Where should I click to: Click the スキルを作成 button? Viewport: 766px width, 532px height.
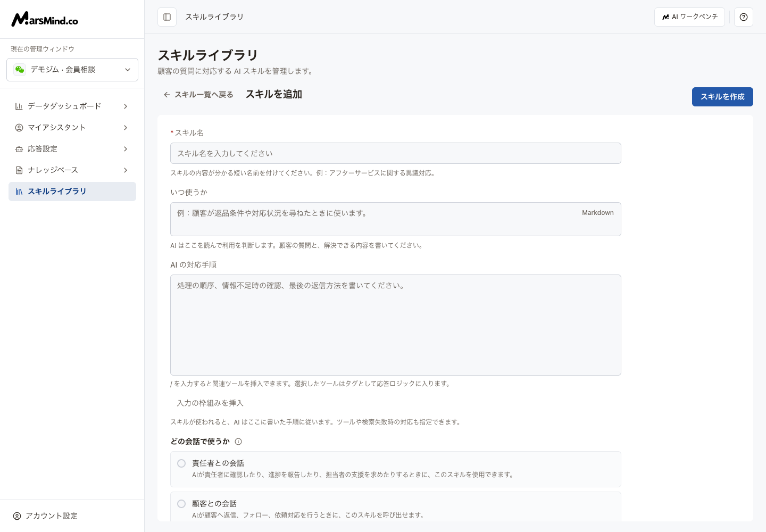[722, 97]
